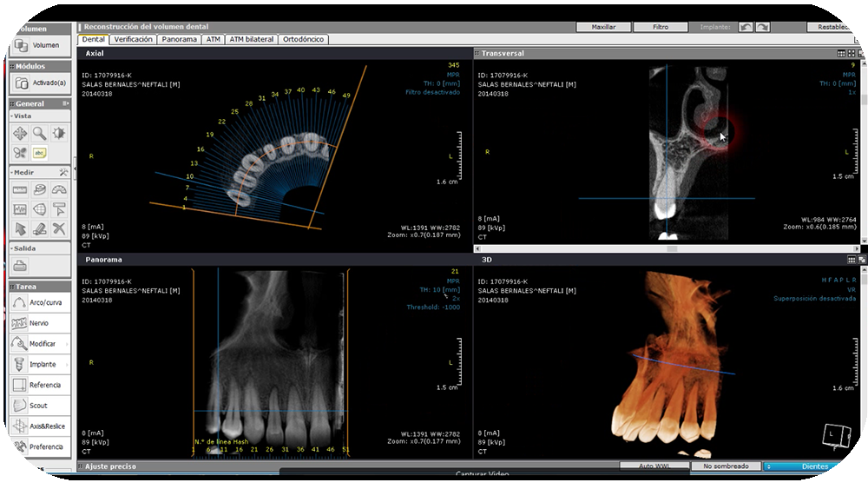Screen dimensions: 868x489
Task: Toggle the abc text annotation overlay
Action: click(x=40, y=153)
